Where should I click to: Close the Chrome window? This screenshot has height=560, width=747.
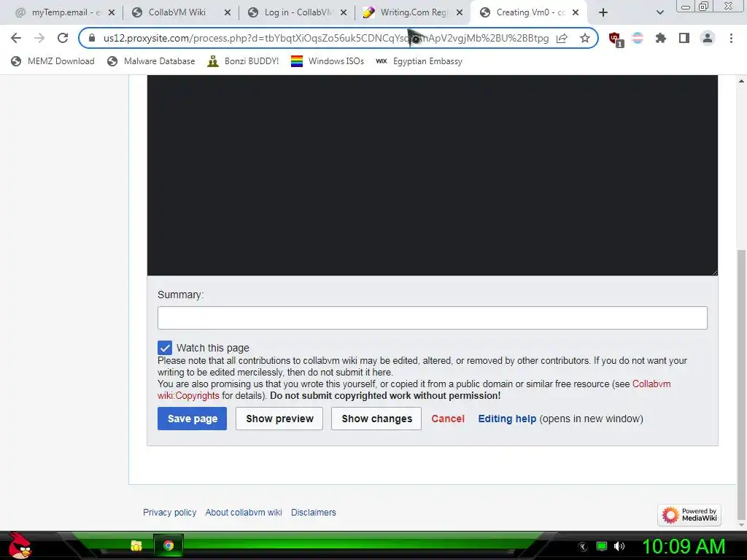tap(729, 7)
